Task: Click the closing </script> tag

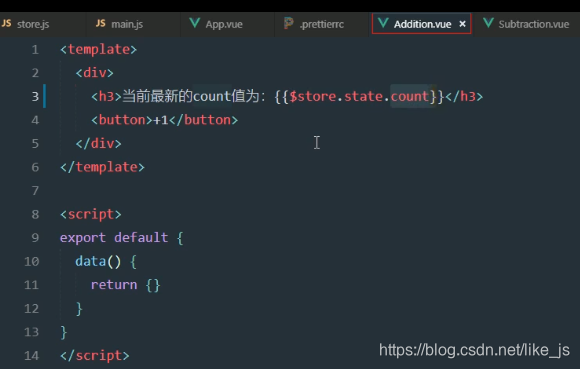Action: [x=95, y=356]
